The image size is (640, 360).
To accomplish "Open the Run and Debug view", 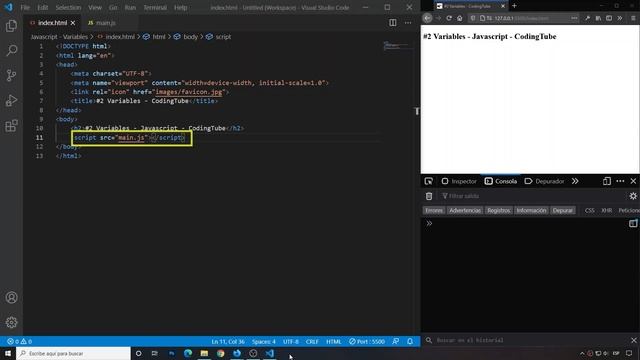I will tap(11, 100).
